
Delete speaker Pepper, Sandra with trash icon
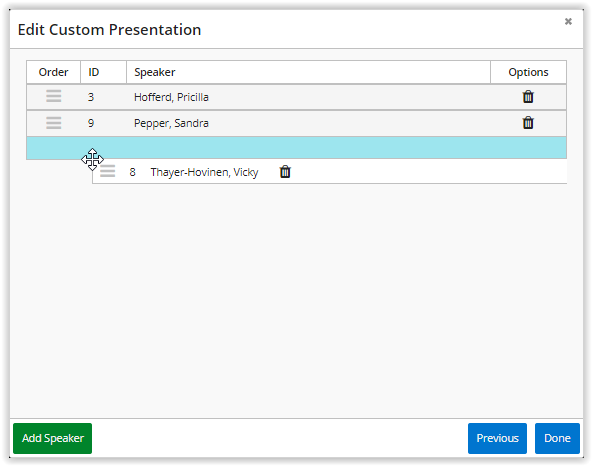pos(528,123)
